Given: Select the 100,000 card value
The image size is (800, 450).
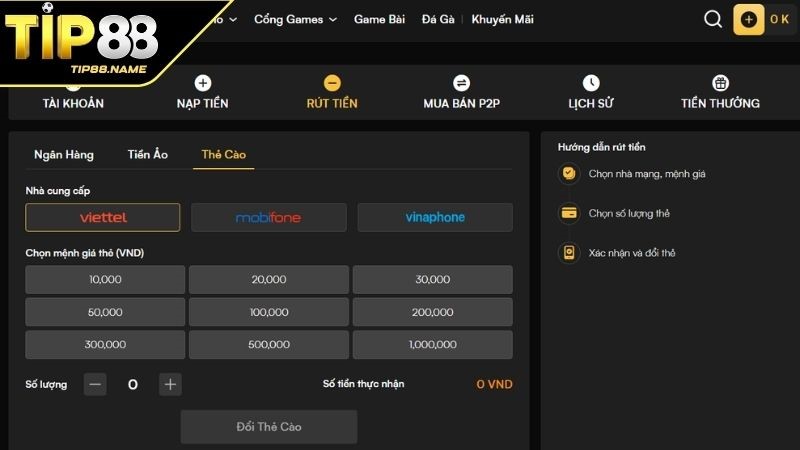Looking at the screenshot, I should pos(269,312).
